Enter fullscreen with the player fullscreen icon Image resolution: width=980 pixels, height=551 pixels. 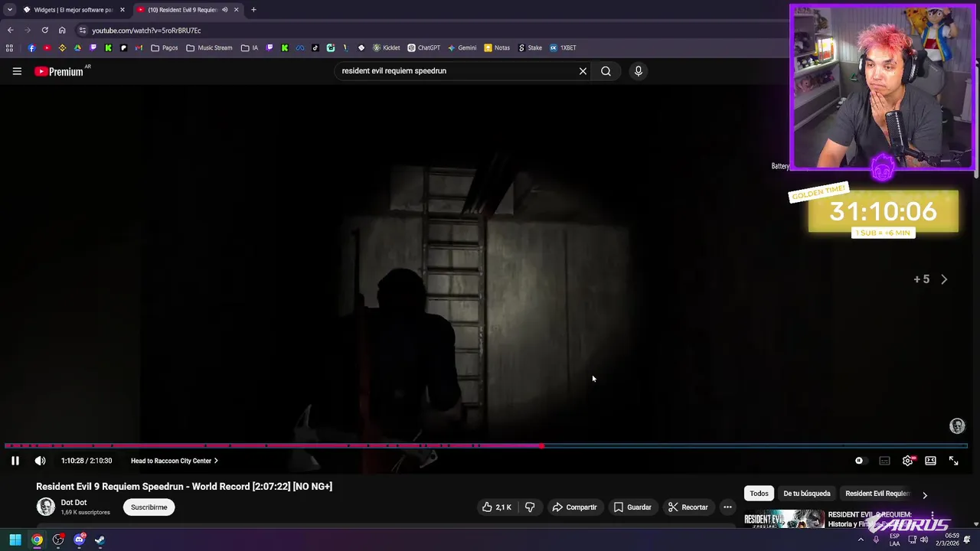[x=953, y=461]
